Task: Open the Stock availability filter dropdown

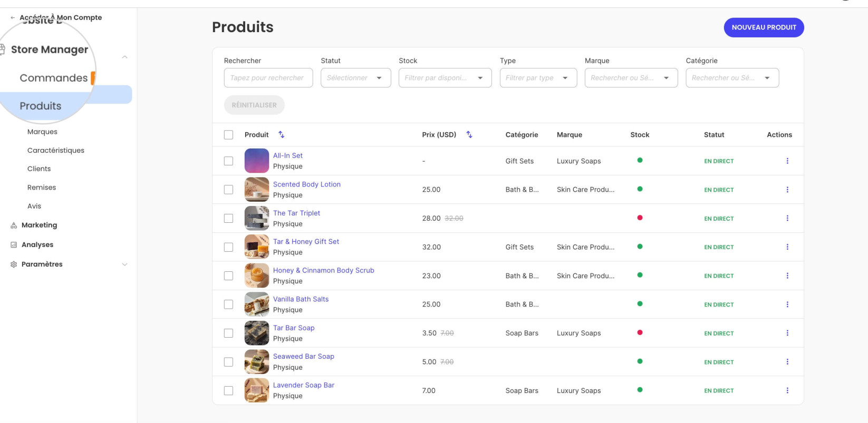Action: coord(445,78)
